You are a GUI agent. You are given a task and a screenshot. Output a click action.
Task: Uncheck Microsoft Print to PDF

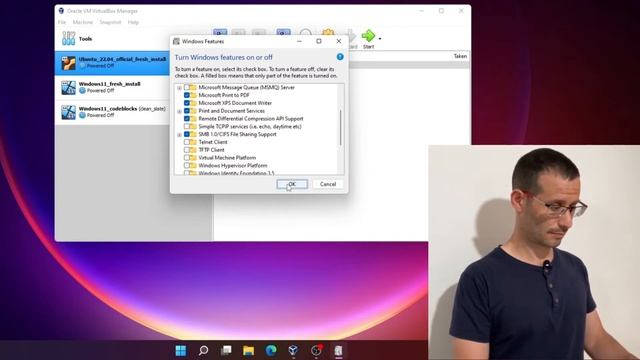[x=187, y=95]
